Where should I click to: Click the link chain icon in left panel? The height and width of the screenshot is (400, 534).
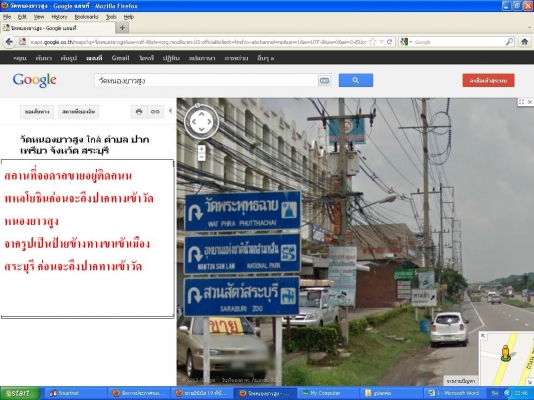click(x=155, y=112)
